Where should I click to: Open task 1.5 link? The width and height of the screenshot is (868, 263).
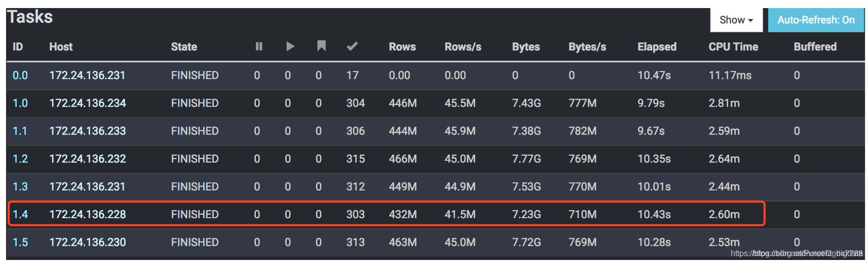coord(20,242)
